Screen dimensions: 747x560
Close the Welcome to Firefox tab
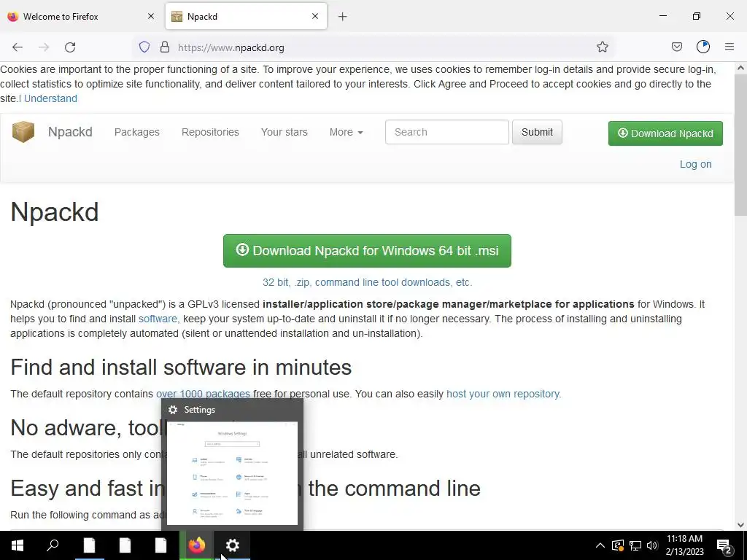tap(151, 16)
